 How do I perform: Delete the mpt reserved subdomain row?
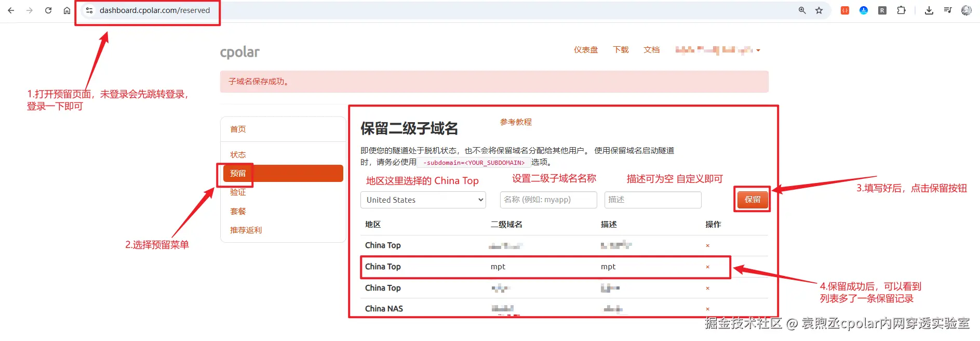click(x=707, y=267)
